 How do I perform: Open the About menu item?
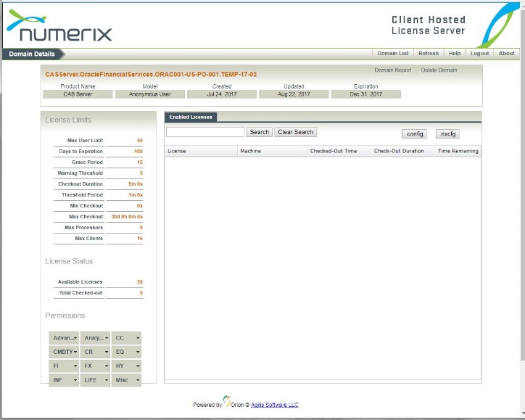coord(506,53)
